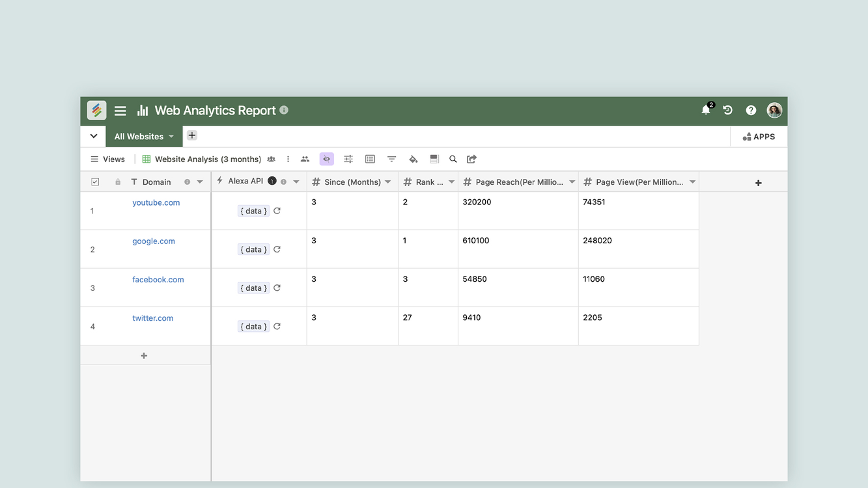
Task: Open the hamburger main menu
Action: click(x=120, y=111)
